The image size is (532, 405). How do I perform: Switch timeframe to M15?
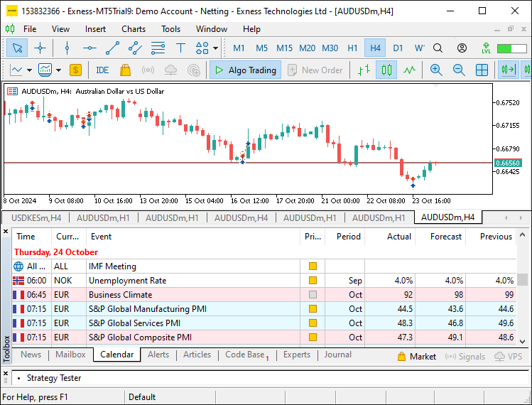click(x=284, y=48)
